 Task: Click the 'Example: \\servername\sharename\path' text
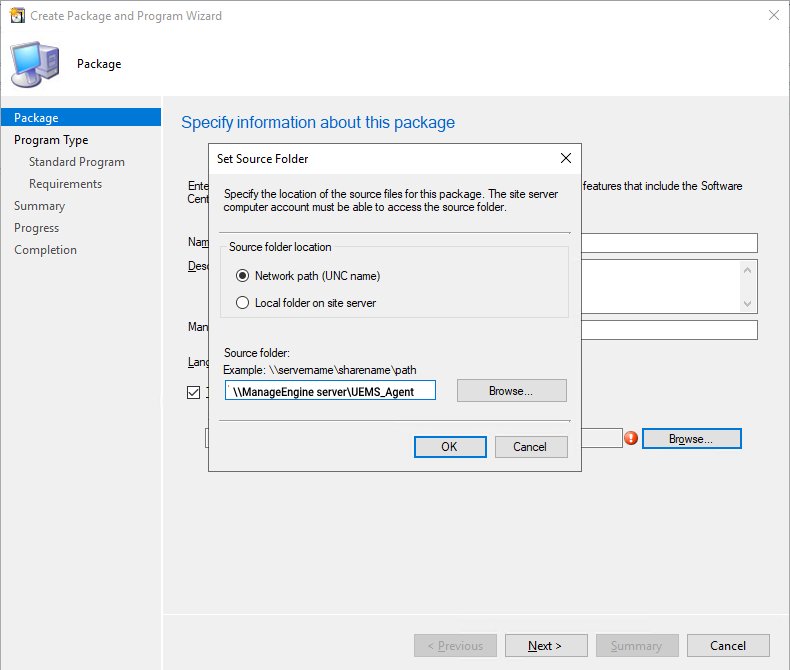[x=320, y=370]
